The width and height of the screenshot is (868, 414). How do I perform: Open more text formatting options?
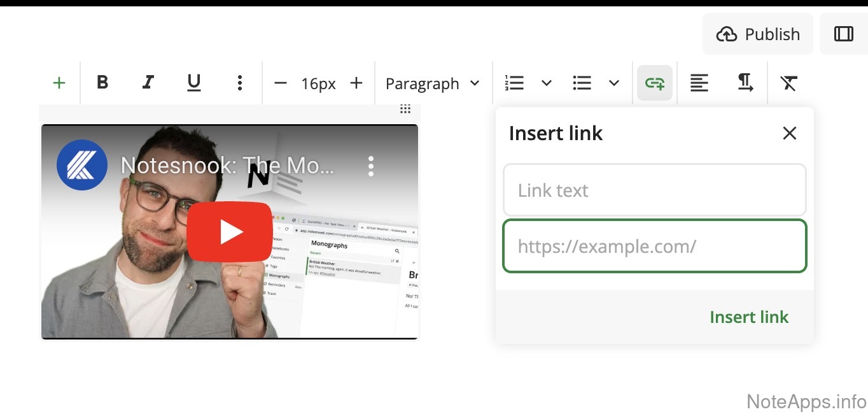tap(240, 83)
